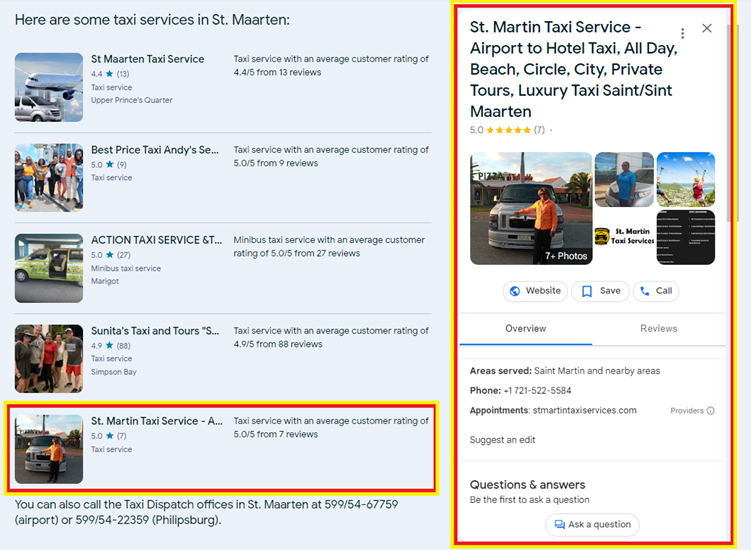The height and width of the screenshot is (550, 751).
Task: Click the three-dot more options icon
Action: coord(683,33)
